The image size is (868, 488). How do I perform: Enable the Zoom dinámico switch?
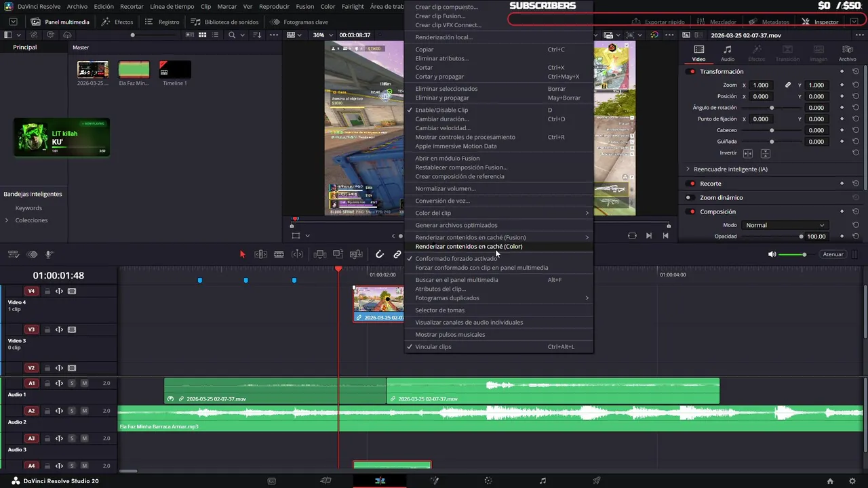(x=691, y=198)
